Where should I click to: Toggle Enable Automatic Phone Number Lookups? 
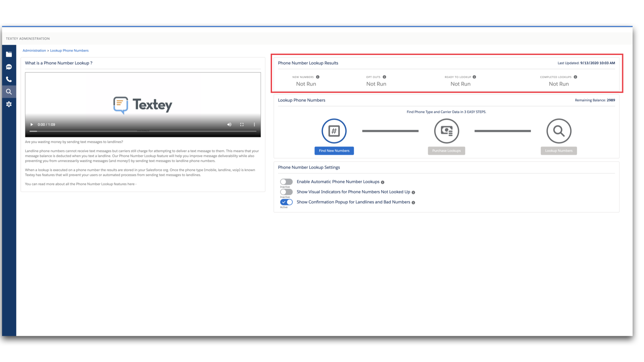coord(286,182)
